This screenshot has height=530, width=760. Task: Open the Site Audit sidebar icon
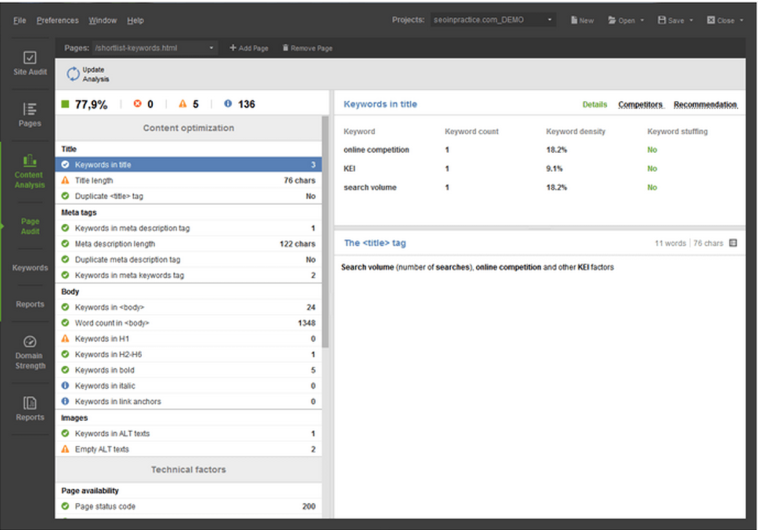pyautogui.click(x=30, y=58)
